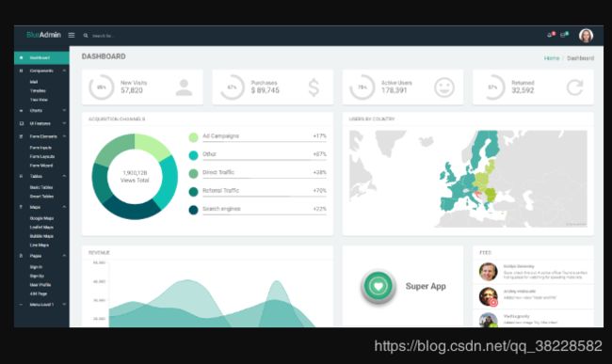
Task: Click the first feed user avatar
Action: [x=489, y=272]
